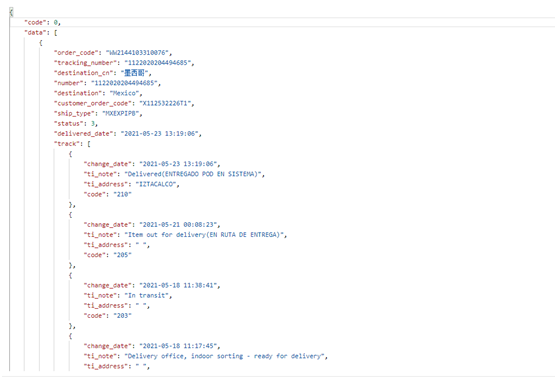Click the code value "210"

coord(123,194)
